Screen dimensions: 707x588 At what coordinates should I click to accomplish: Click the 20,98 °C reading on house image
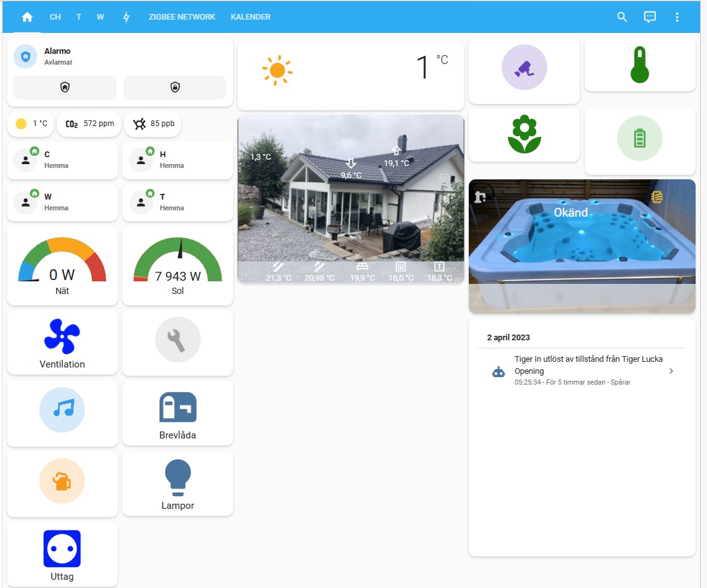coord(319,278)
